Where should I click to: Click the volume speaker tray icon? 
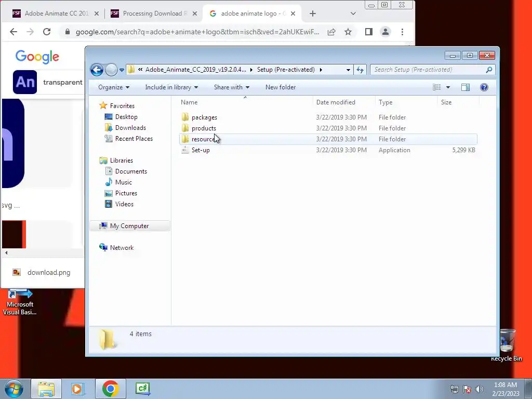[x=480, y=389]
